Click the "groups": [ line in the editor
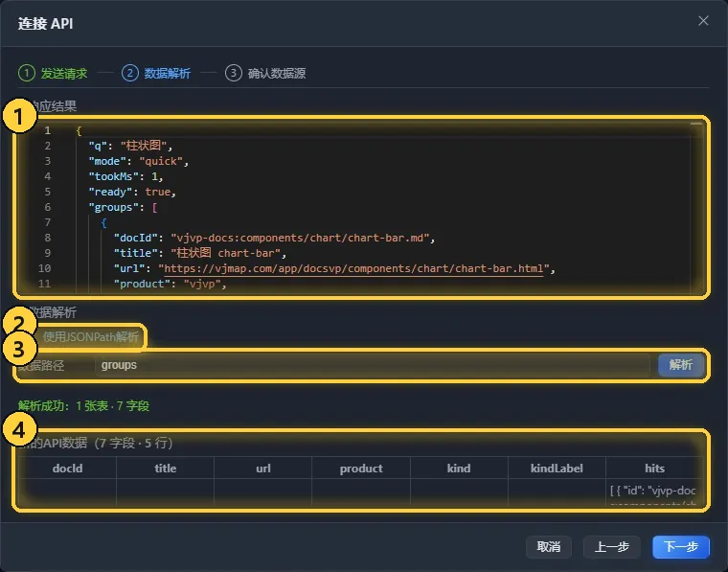This screenshot has height=572, width=728. coord(123,207)
